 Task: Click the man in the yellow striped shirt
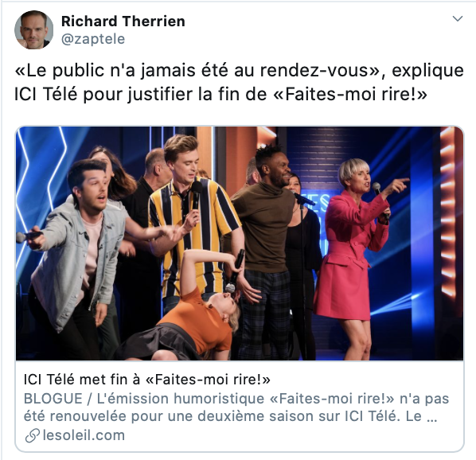pyautogui.click(x=196, y=219)
